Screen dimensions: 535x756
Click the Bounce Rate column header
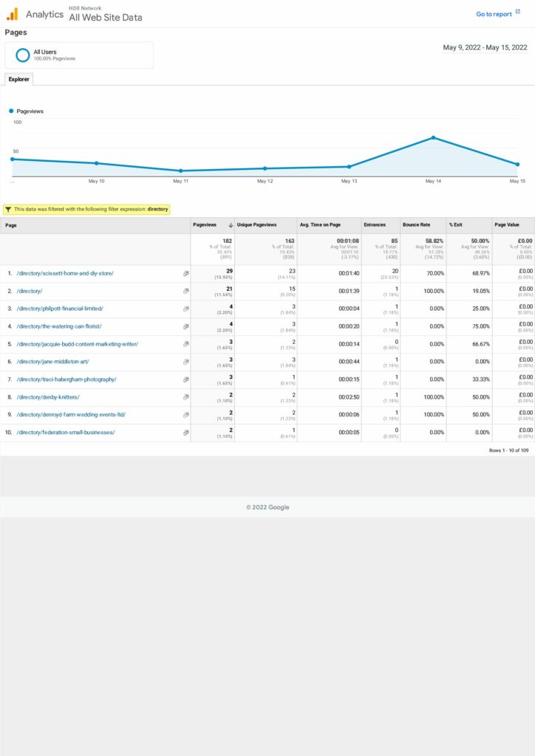[x=415, y=225]
